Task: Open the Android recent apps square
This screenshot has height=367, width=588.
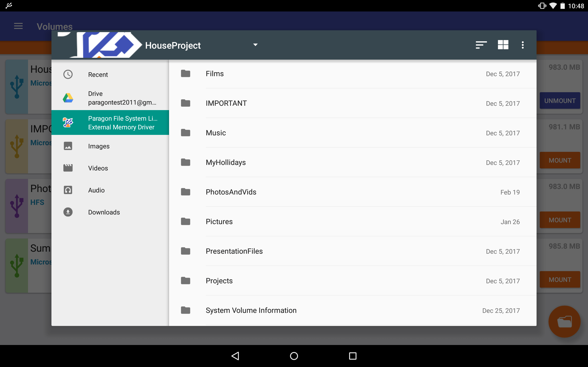Action: click(x=353, y=356)
